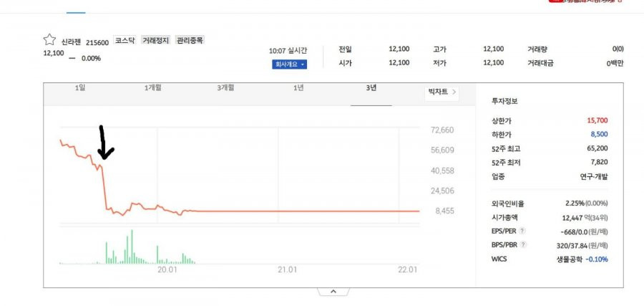Click the BPS/PBR question mark help icon

[523, 245]
